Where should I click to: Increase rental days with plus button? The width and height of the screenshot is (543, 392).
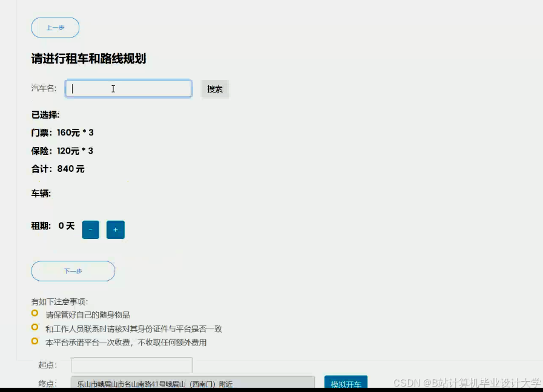coord(116,230)
